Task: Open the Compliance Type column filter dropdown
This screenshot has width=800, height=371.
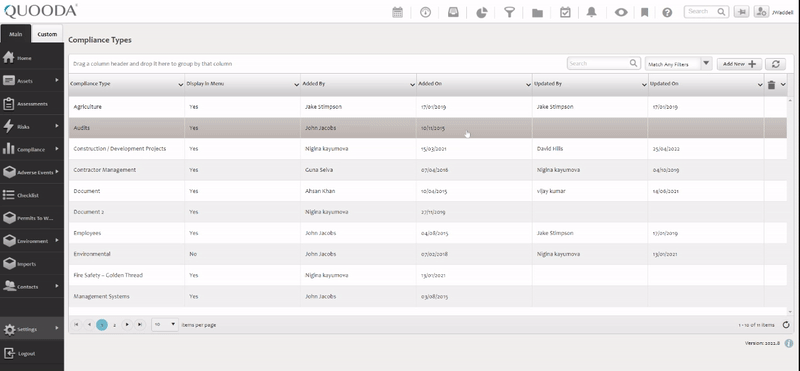Action: (181, 85)
